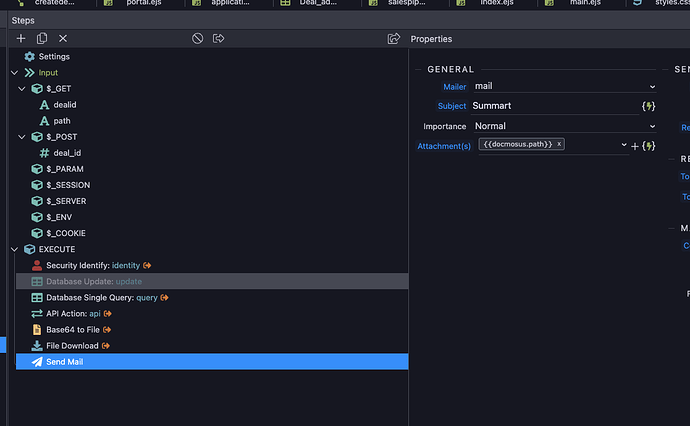Click output icon next to API Action
The image size is (690, 426).
[108, 313]
